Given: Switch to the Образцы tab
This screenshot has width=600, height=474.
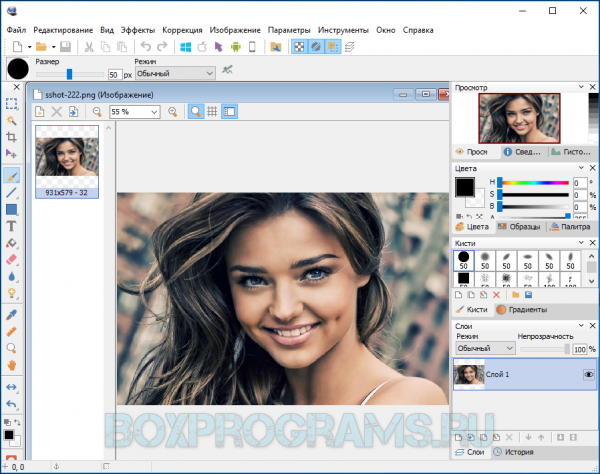Looking at the screenshot, I should 519,227.
